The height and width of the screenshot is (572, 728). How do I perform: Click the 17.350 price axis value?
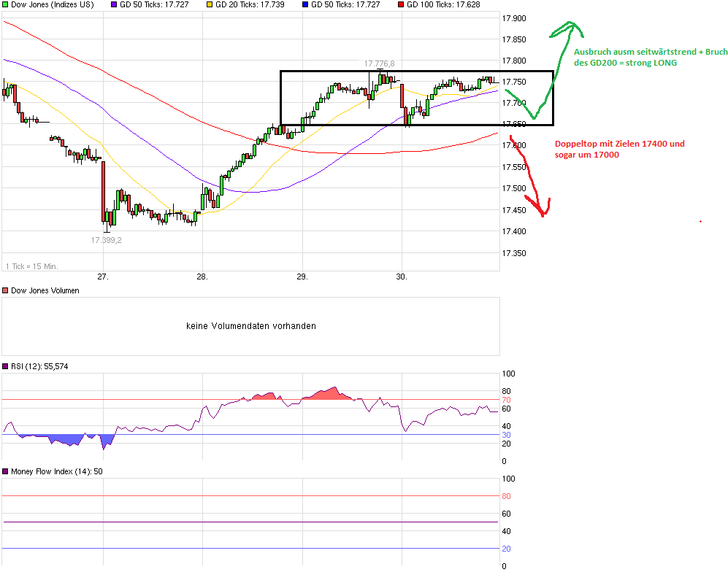(514, 253)
